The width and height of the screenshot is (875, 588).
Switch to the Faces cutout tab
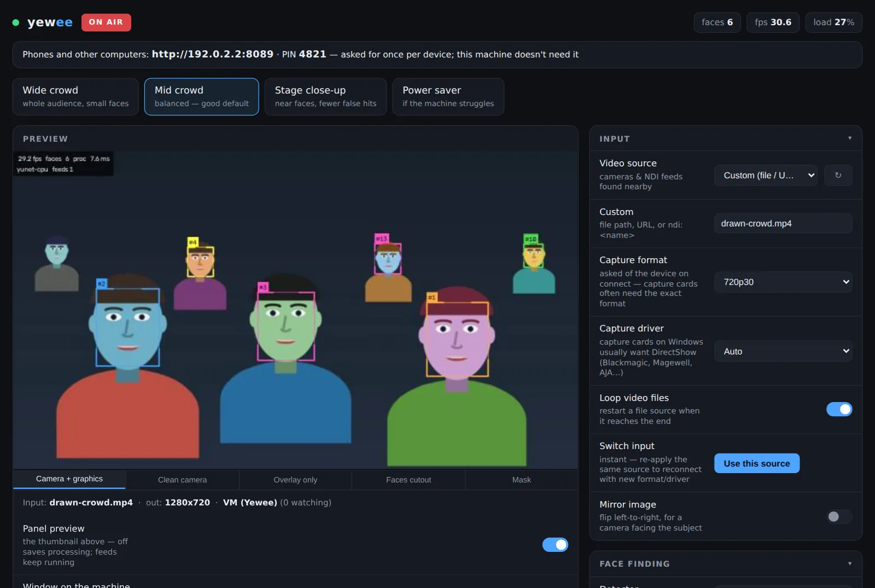coord(409,480)
